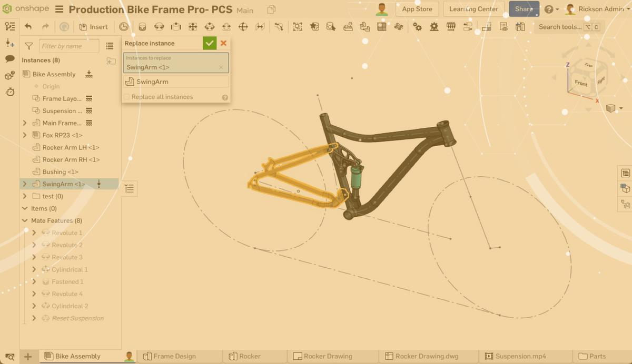632x364 pixels.
Task: Open the gear relation tool
Action: click(418, 26)
